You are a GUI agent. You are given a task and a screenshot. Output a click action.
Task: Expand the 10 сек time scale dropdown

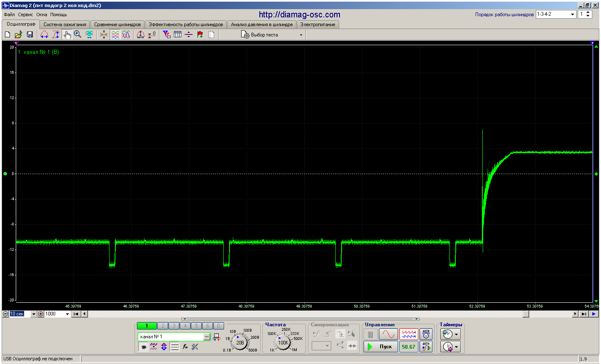34,314
